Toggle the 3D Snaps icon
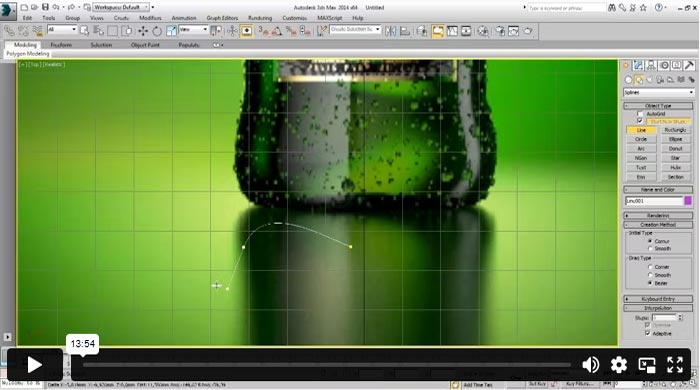Screen dimensions: 700x390 pos(263,31)
